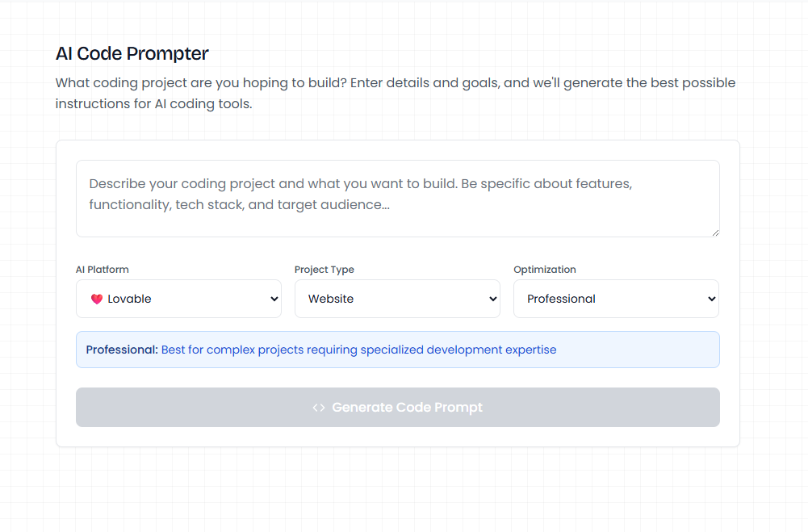Click the AI Platform field label
This screenshot has height=532, width=808.
pos(103,270)
